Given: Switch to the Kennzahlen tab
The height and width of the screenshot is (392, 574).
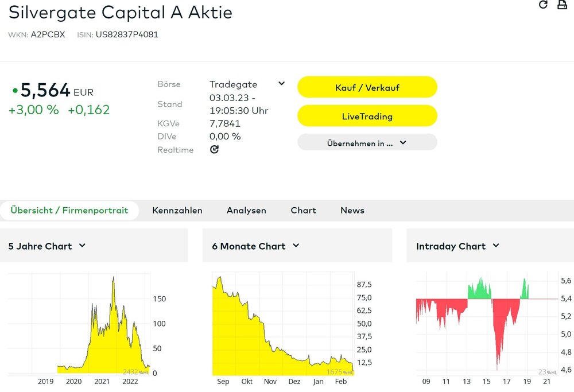Looking at the screenshot, I should point(177,211).
